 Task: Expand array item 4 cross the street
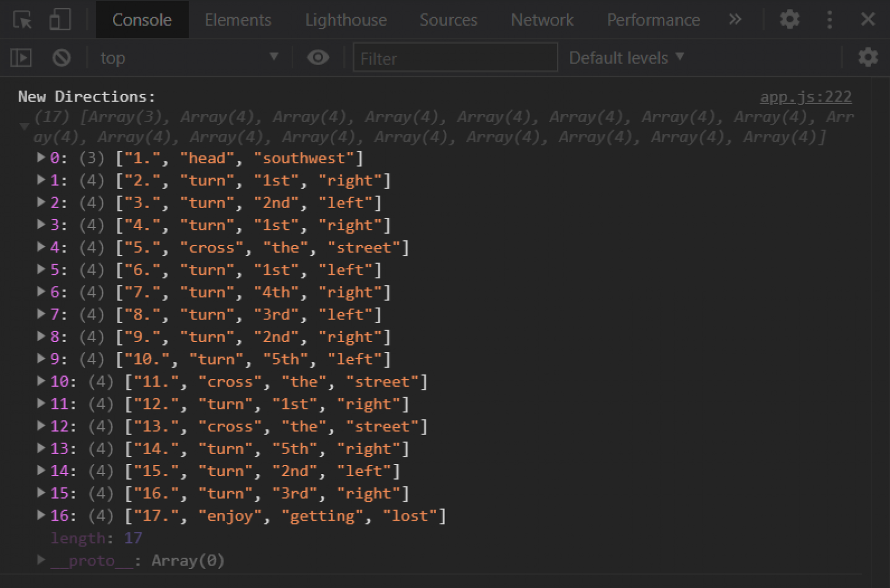click(41, 246)
